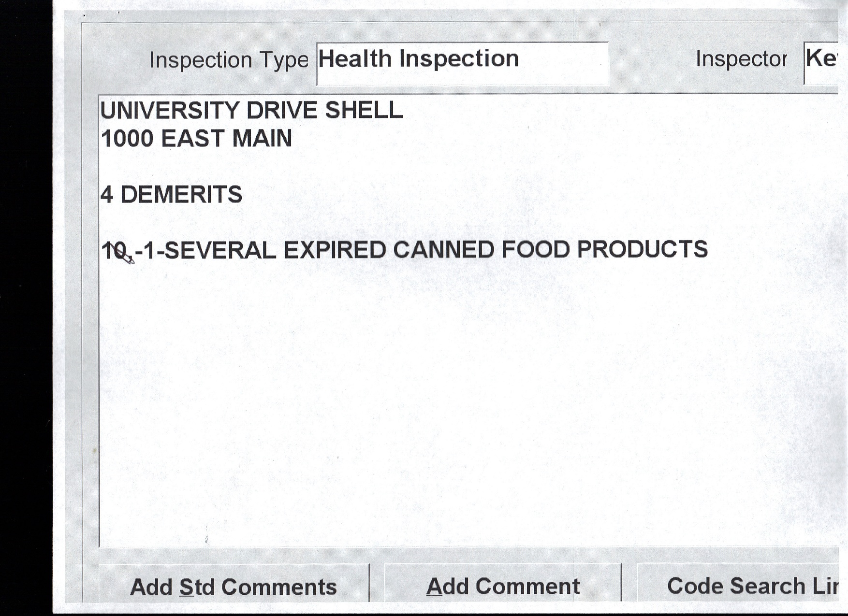Place cursor in 1000 EAST MAIN line
The image size is (848, 616).
[196, 139]
